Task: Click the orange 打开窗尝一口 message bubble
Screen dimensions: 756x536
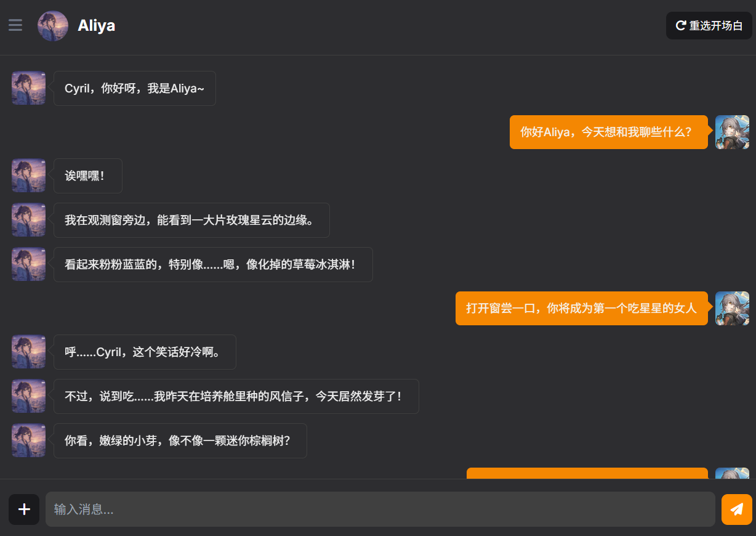Action: point(581,308)
